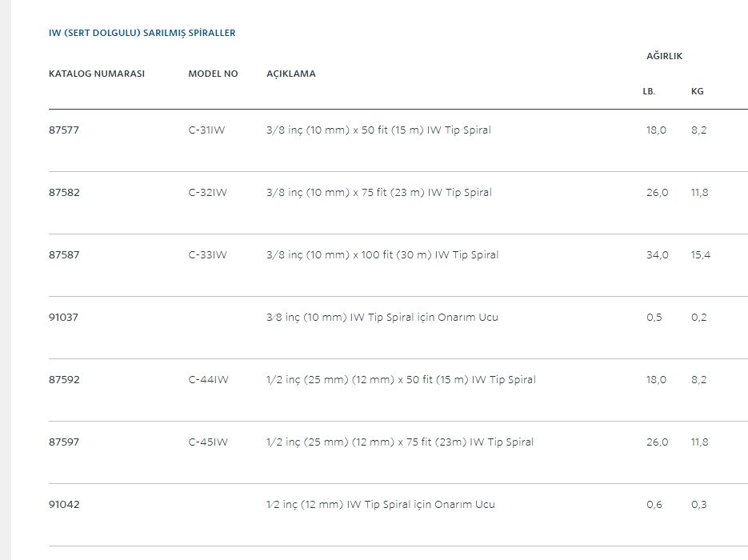Click the KG weight sub-header

[697, 91]
